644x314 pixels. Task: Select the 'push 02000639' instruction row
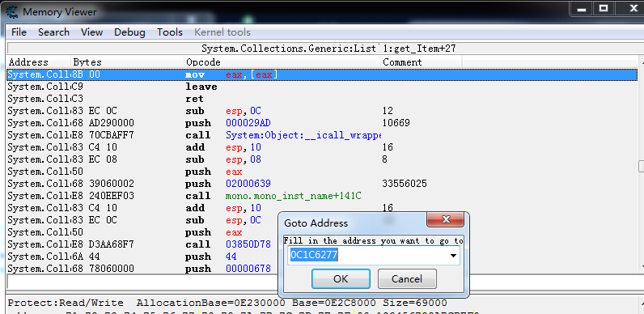pos(323,184)
